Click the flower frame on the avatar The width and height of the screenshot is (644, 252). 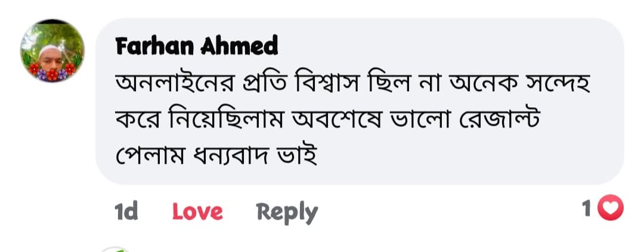[x=52, y=71]
